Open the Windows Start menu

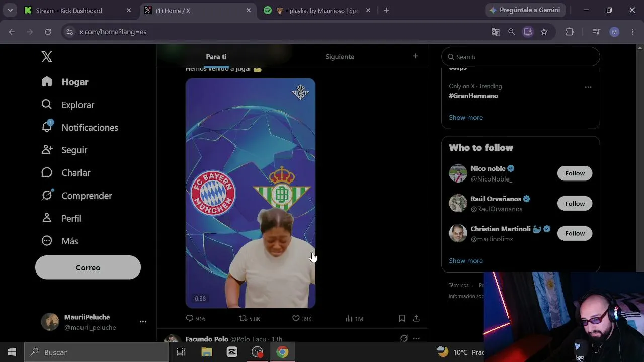click(x=12, y=352)
